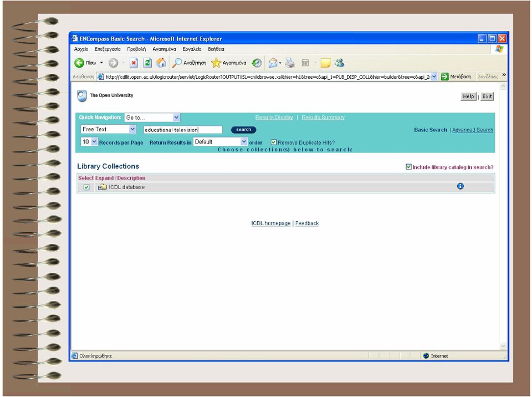
Task: Open the Βοήθεια menu
Action: (x=216, y=49)
